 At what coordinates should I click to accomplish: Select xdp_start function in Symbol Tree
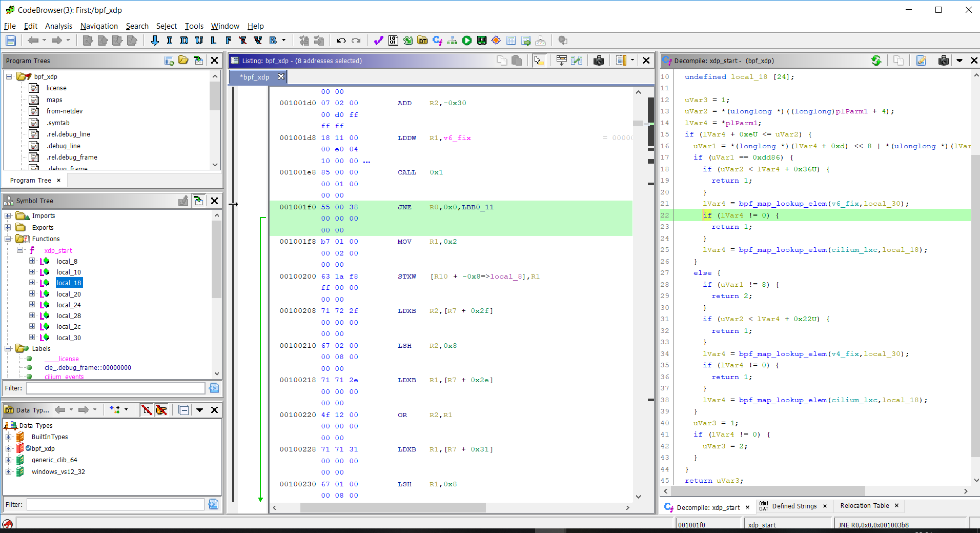tap(58, 250)
